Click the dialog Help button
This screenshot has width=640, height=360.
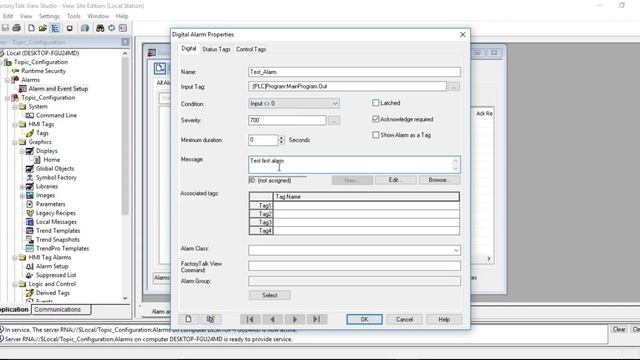(444, 319)
